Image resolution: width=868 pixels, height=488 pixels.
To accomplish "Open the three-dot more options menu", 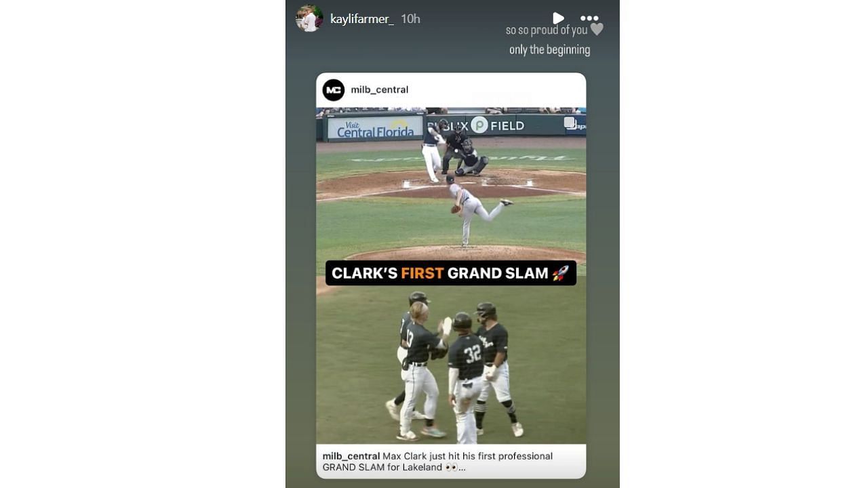I will 589,19.
